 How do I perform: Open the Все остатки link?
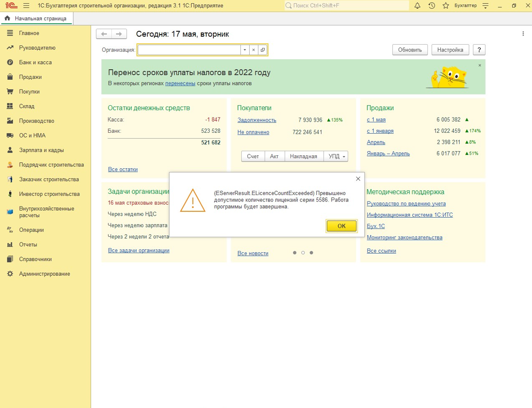(x=123, y=169)
